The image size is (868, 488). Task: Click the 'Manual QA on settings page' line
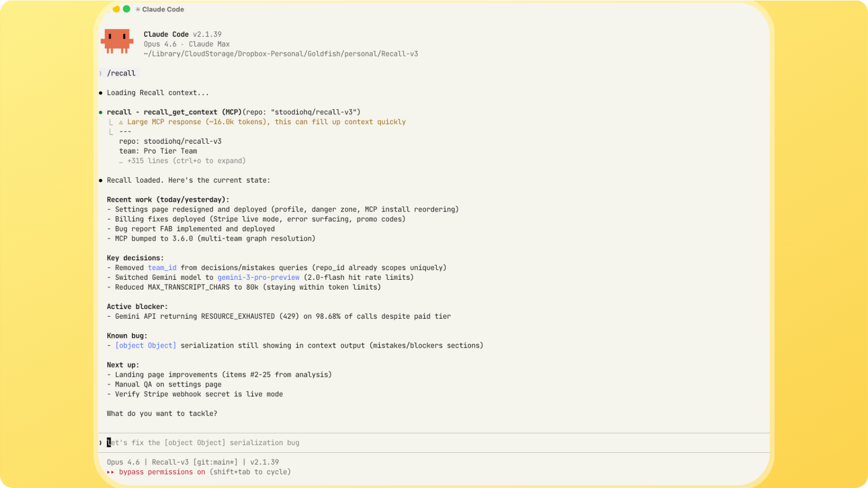164,384
